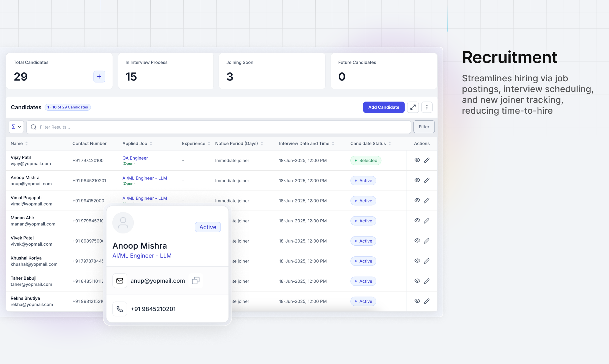Sort the Name column using its arrows

point(27,143)
